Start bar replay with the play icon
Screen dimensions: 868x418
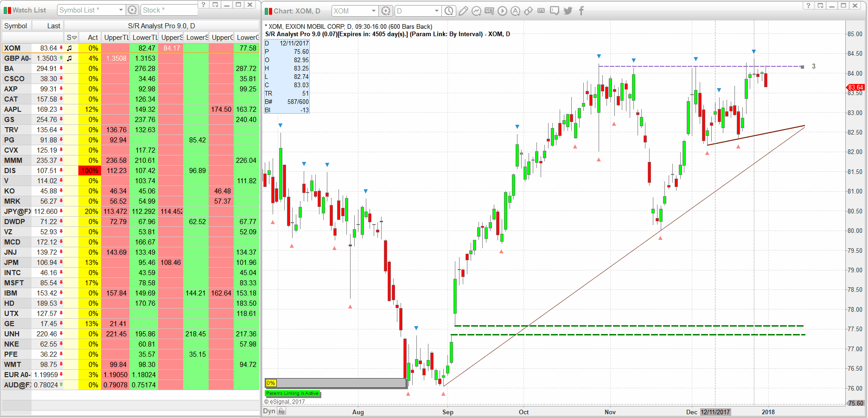[x=502, y=11]
